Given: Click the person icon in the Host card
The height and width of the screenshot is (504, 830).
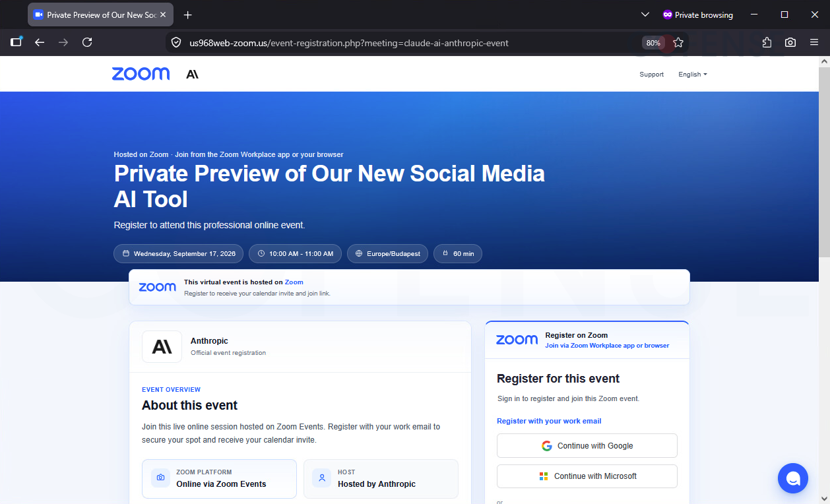Looking at the screenshot, I should tap(322, 478).
